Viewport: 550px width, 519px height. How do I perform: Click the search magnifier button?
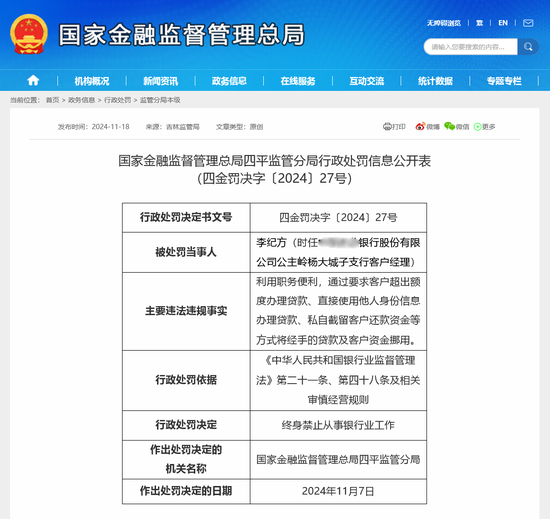pos(528,47)
